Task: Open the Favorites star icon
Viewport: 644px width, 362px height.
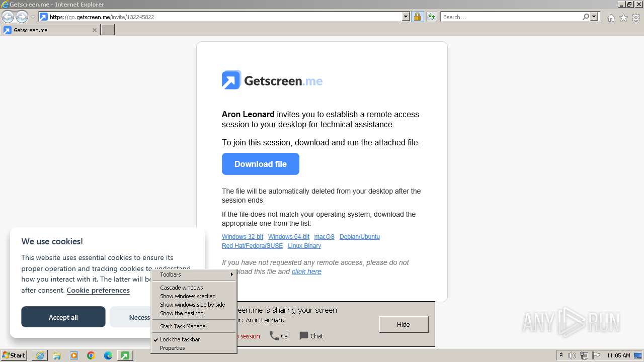Action: tap(623, 18)
